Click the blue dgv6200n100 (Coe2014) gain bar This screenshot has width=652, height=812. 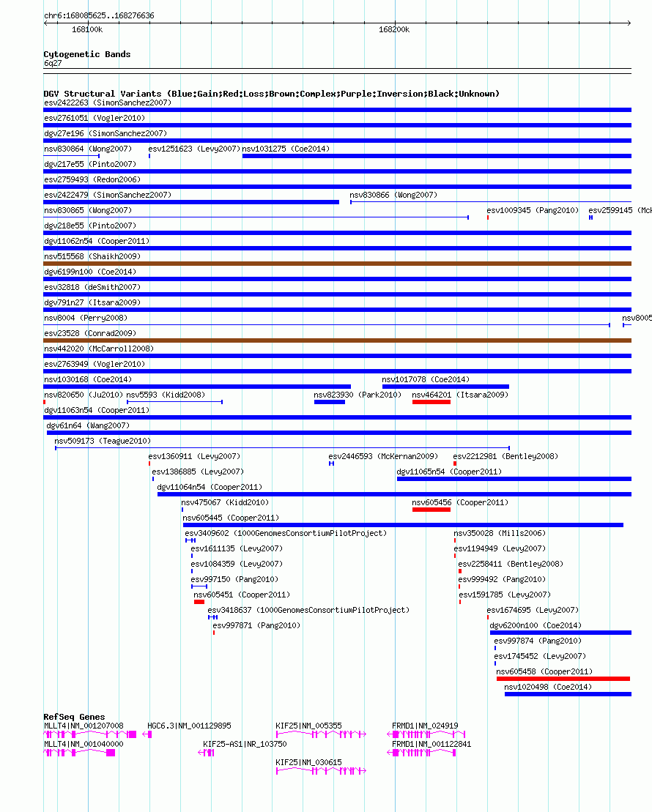point(560,633)
